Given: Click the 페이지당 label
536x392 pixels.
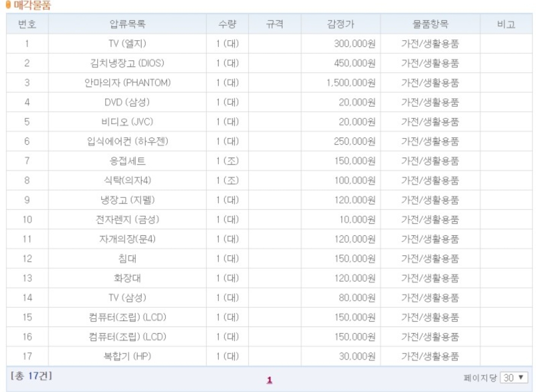Looking at the screenshot, I should tap(480, 378).
